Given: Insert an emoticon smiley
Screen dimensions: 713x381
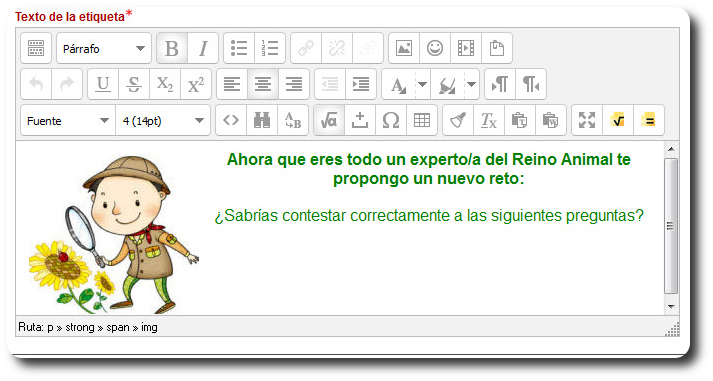Looking at the screenshot, I should (435, 48).
